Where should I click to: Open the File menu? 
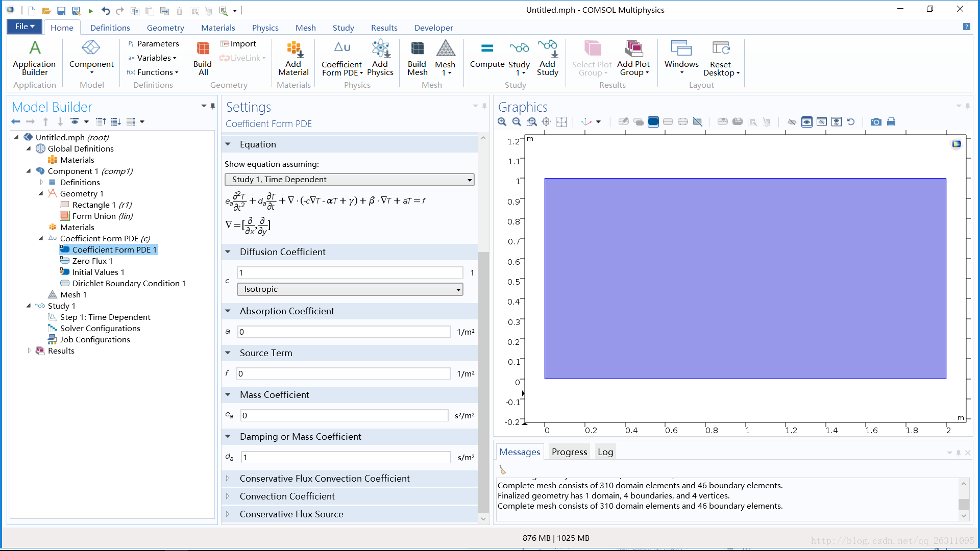point(24,27)
